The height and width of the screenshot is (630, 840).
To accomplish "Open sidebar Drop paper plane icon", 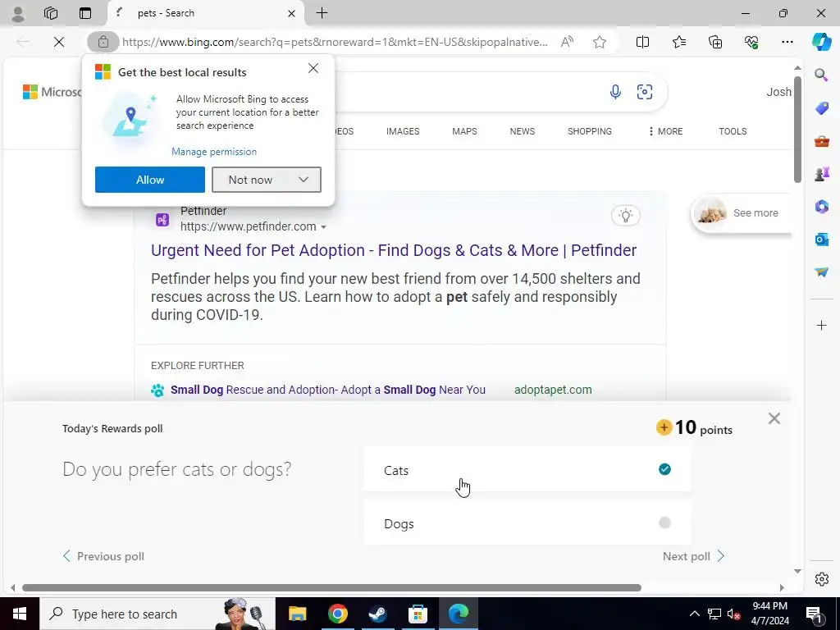I will (x=821, y=272).
